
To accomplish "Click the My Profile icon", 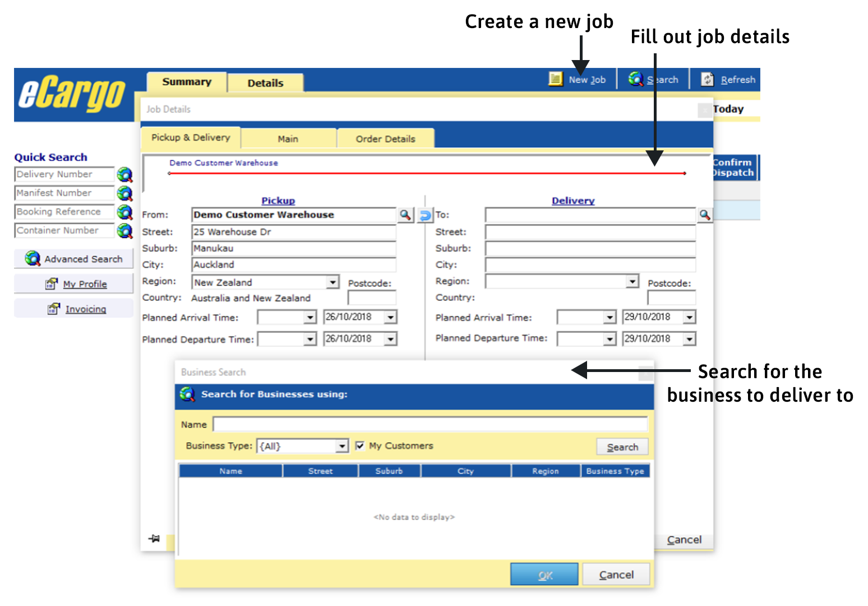I will click(x=52, y=284).
